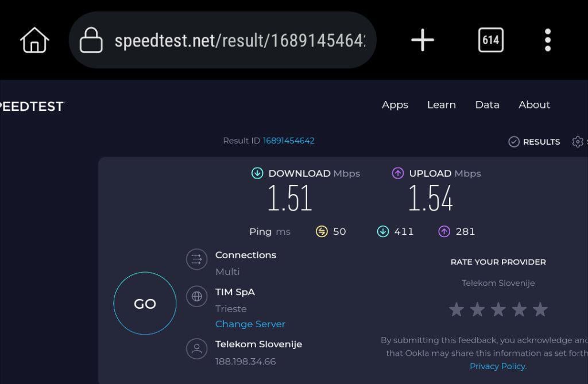Click the Change Server link
588x384 pixels.
250,324
